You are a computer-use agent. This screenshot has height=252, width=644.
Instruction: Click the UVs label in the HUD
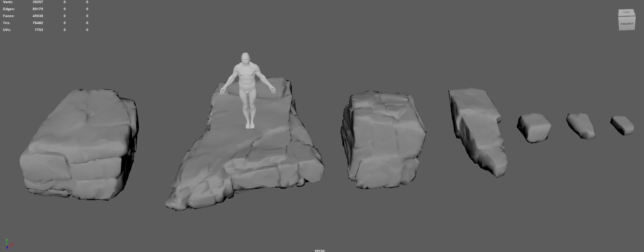[7, 30]
